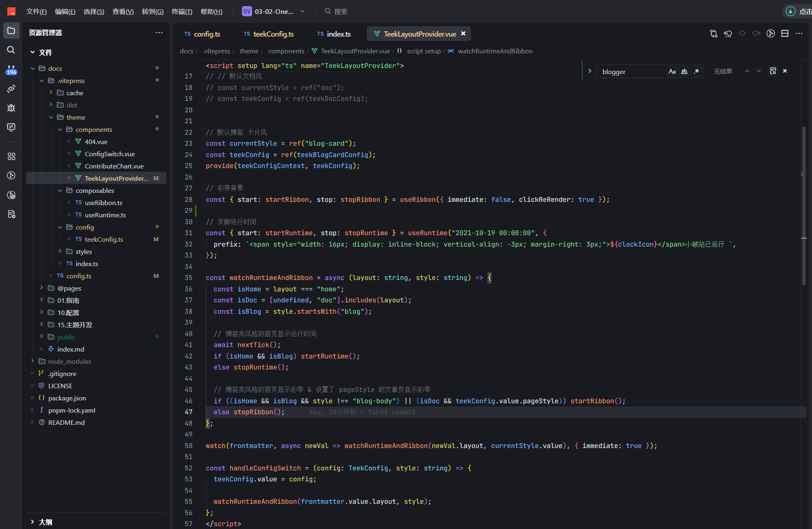Switch to the index.ts tab
Viewport: 812px width, 529px height.
point(334,34)
